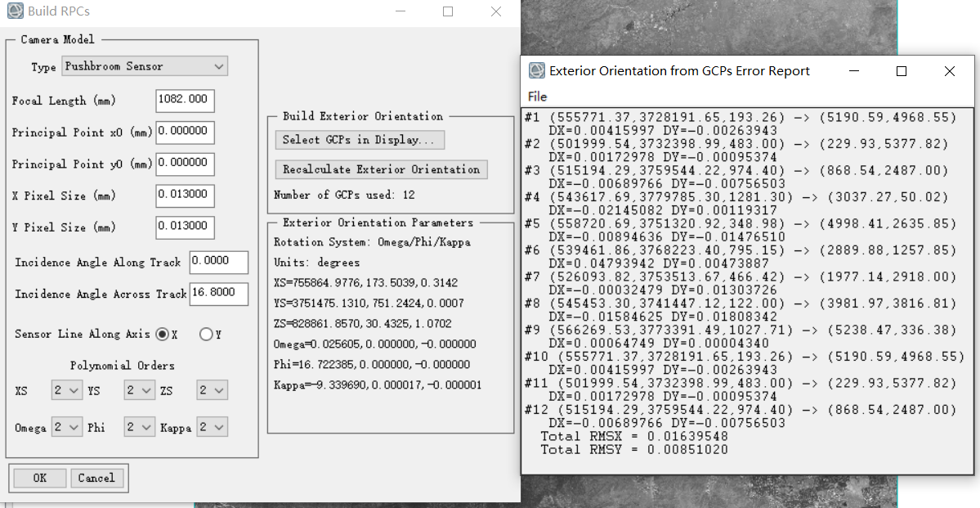
Task: Click the Rotation System Omega/Phi/Kappa text
Action: [373, 242]
